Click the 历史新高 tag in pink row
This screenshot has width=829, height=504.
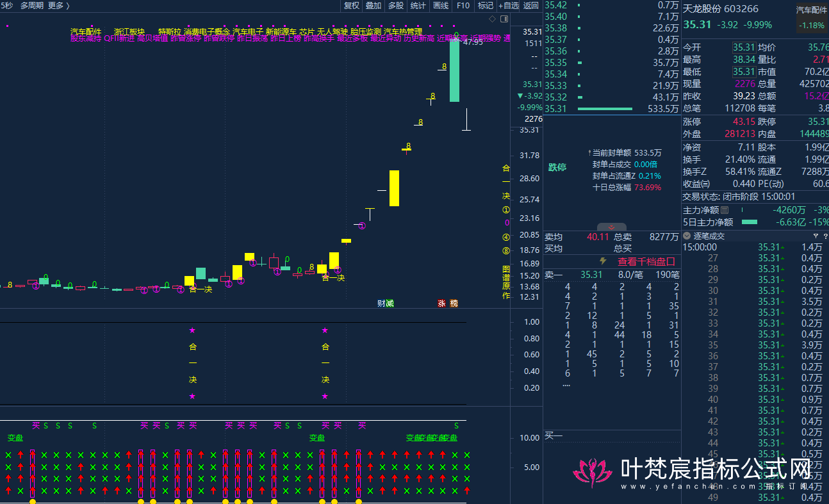pyautogui.click(x=419, y=38)
